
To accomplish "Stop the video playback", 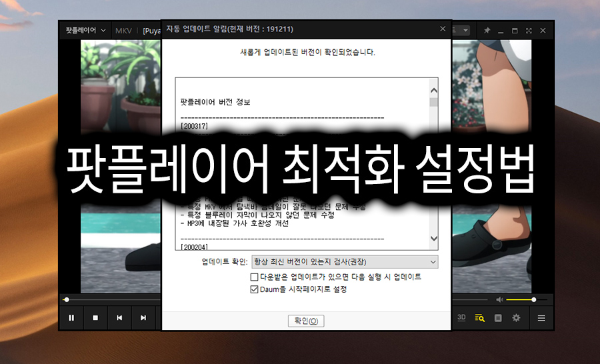I will click(95, 318).
